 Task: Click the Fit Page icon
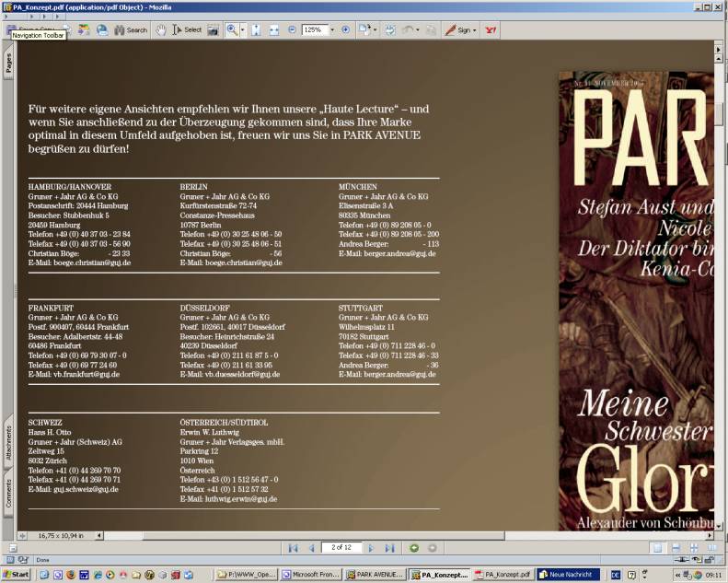pyautogui.click(x=256, y=30)
